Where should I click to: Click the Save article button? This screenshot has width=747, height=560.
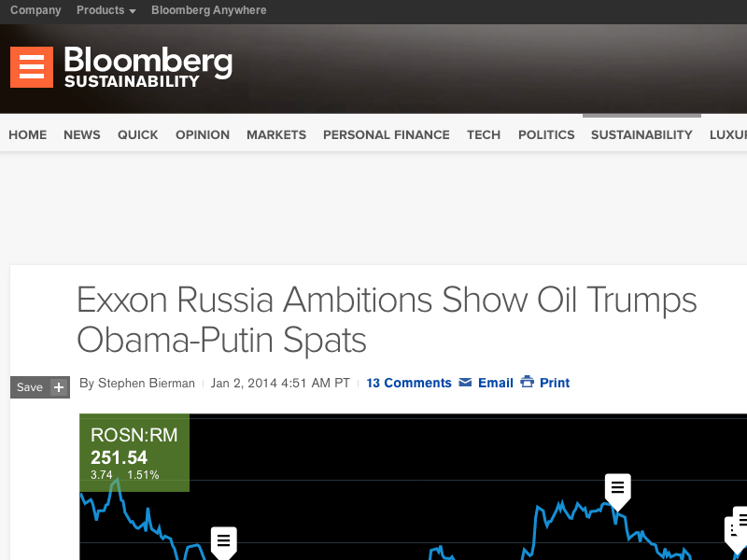(30, 387)
